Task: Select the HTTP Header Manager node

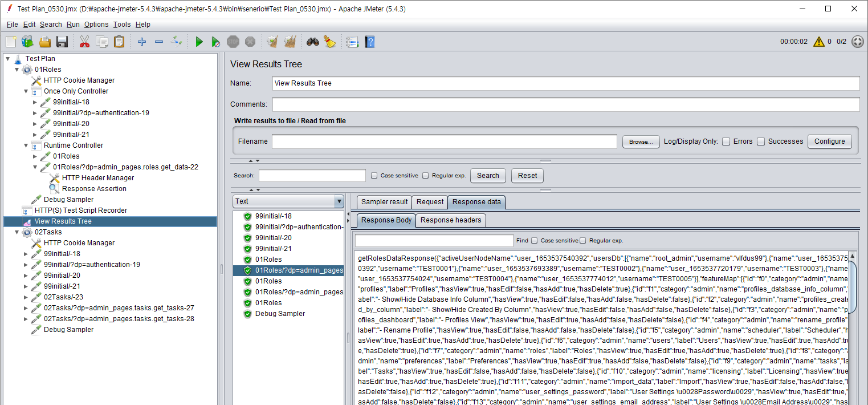Action: coord(92,178)
